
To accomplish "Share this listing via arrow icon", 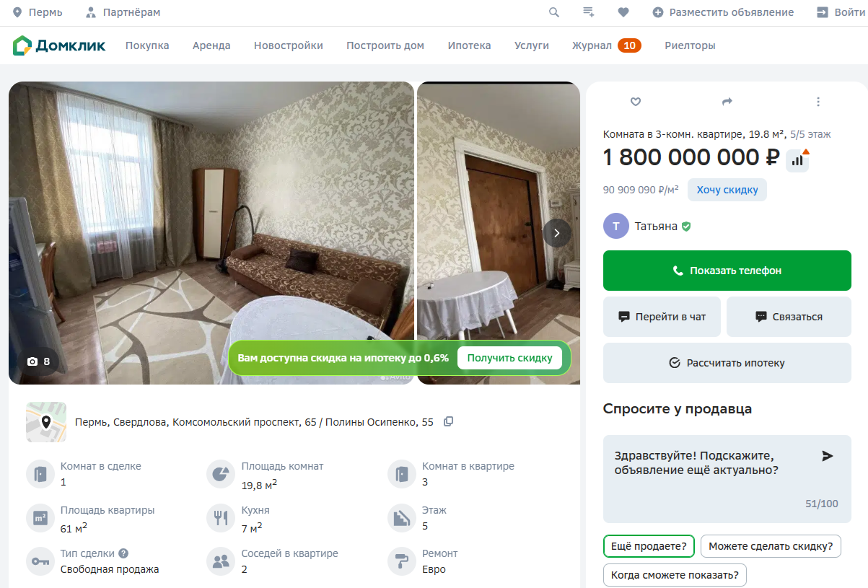I will [727, 102].
